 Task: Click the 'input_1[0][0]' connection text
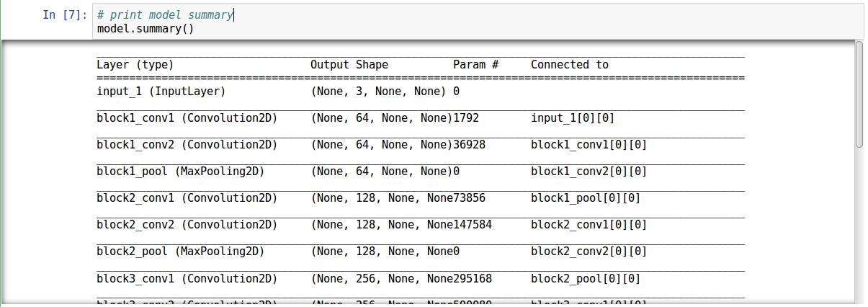(x=573, y=118)
